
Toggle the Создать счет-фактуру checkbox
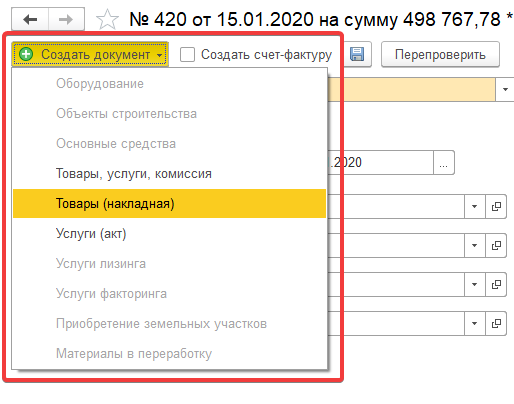(x=187, y=54)
